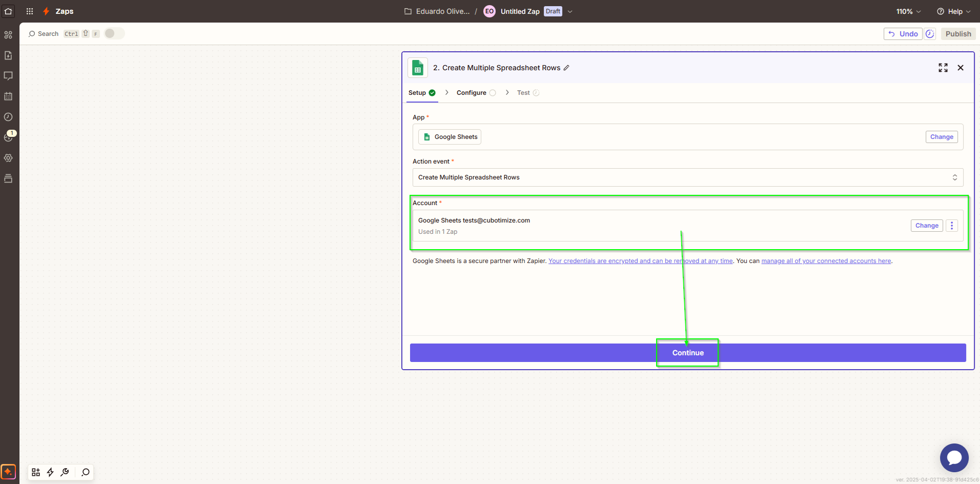Change the Google Sheets app
This screenshot has height=484, width=980.
[x=942, y=137]
